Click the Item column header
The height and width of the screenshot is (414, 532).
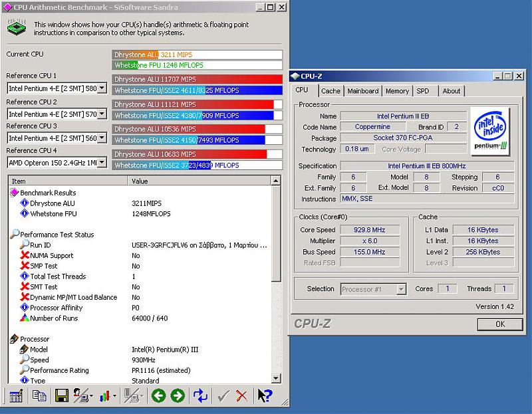(x=68, y=181)
